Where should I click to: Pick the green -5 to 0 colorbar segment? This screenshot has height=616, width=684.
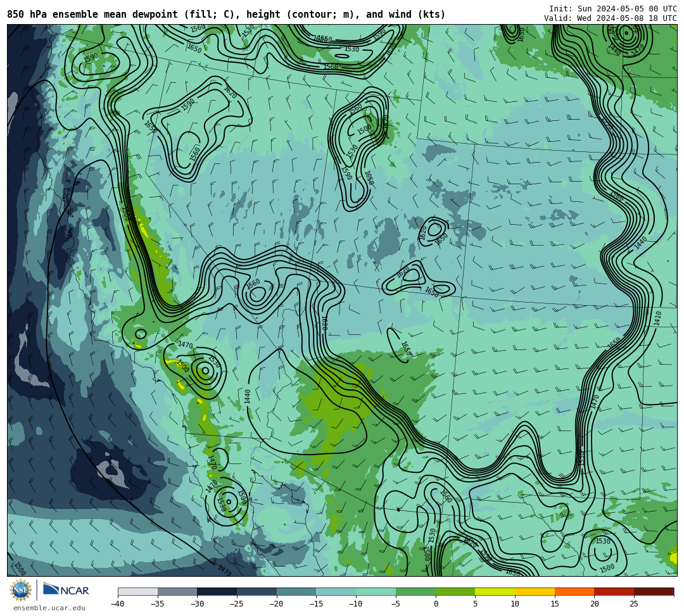[x=415, y=591]
